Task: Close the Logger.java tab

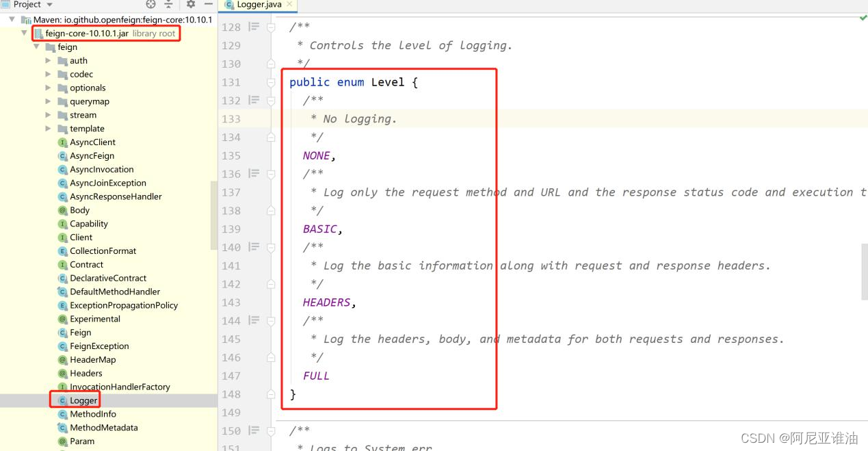Action: [289, 4]
